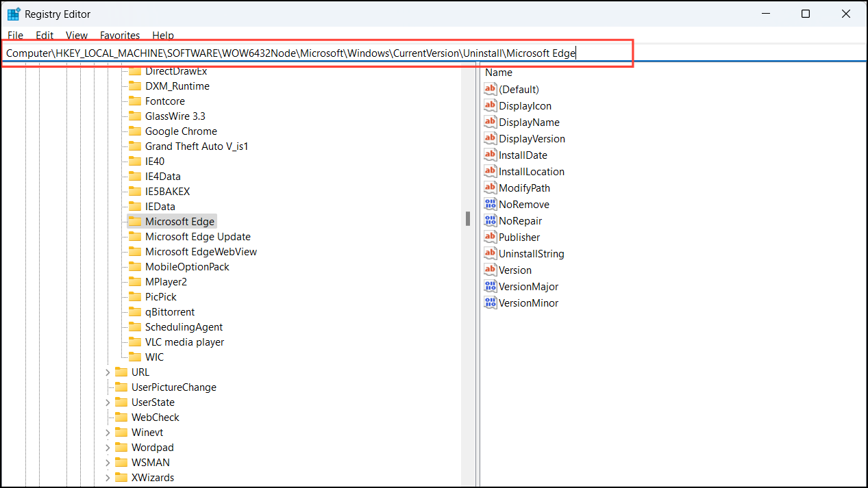Click the string value icon beside (Default)
The image size is (868, 488).
point(491,89)
